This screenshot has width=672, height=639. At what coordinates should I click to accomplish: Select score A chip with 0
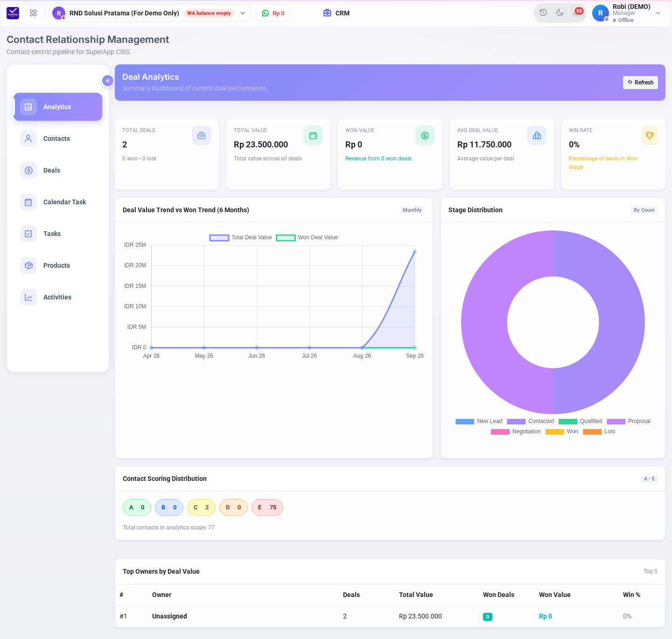coord(137,507)
